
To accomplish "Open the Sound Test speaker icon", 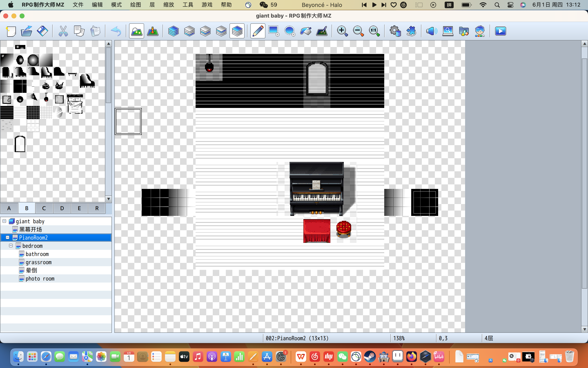I will [432, 31].
